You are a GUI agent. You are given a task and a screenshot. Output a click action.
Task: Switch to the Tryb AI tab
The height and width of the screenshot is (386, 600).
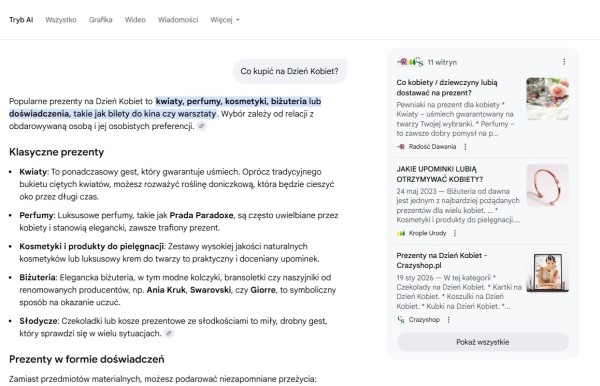coord(21,20)
